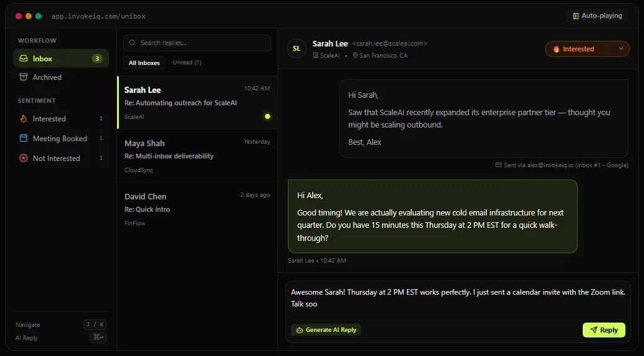The width and height of the screenshot is (644, 356).
Task: Click the Interested count 1
Action: tap(101, 118)
